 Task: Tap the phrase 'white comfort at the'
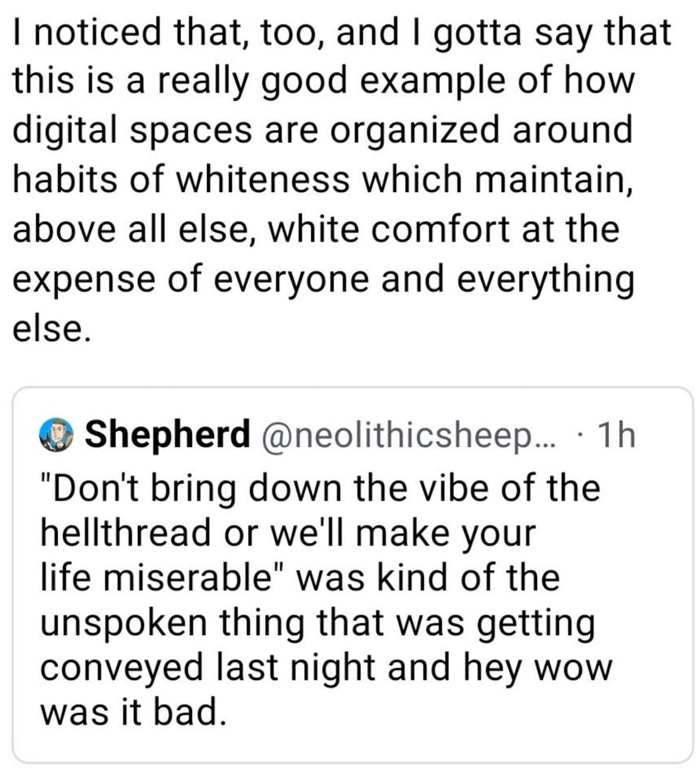click(445, 229)
